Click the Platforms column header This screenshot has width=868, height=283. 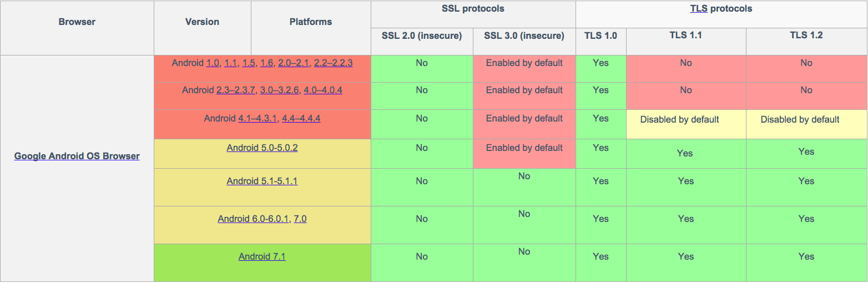pos(310,22)
